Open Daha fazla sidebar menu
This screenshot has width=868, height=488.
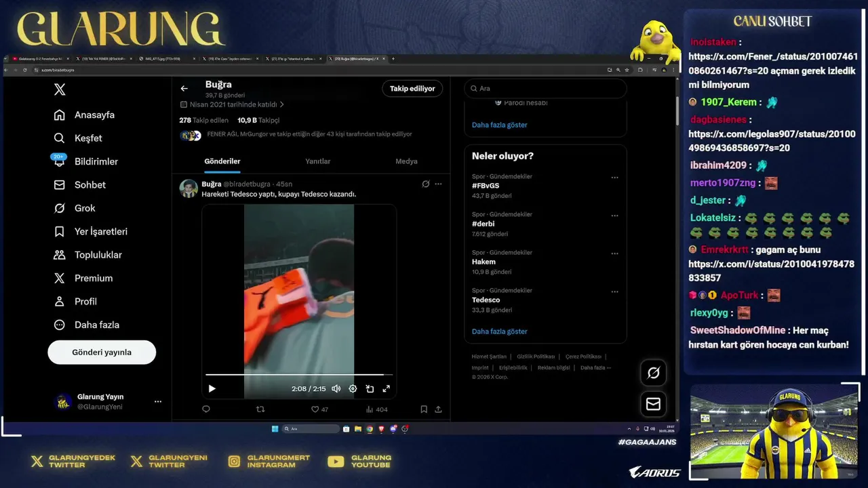tap(86, 325)
